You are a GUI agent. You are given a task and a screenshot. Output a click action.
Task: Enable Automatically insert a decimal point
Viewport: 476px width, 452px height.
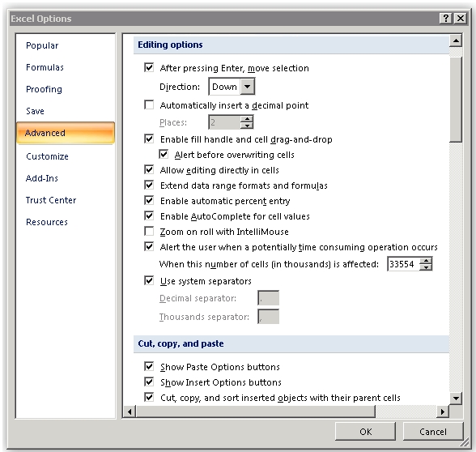tap(149, 105)
